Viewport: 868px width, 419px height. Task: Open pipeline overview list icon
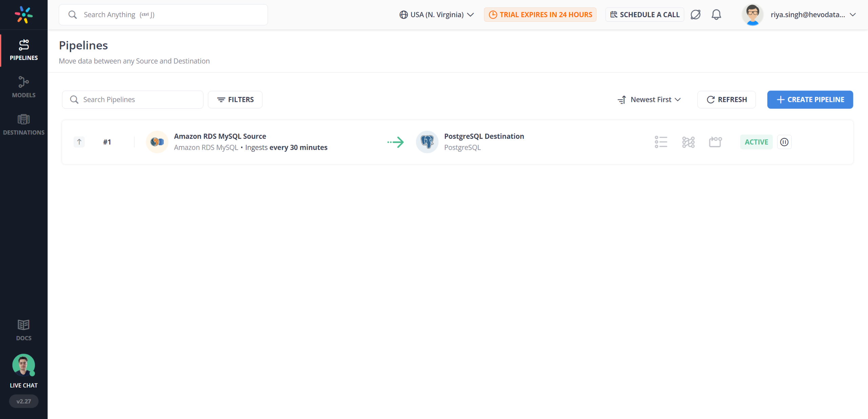point(661,142)
